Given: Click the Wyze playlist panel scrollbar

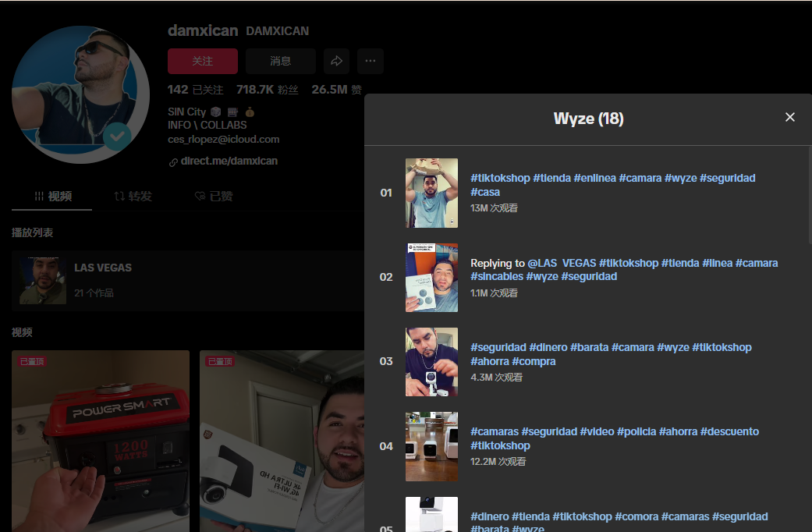Looking at the screenshot, I should point(810,196).
